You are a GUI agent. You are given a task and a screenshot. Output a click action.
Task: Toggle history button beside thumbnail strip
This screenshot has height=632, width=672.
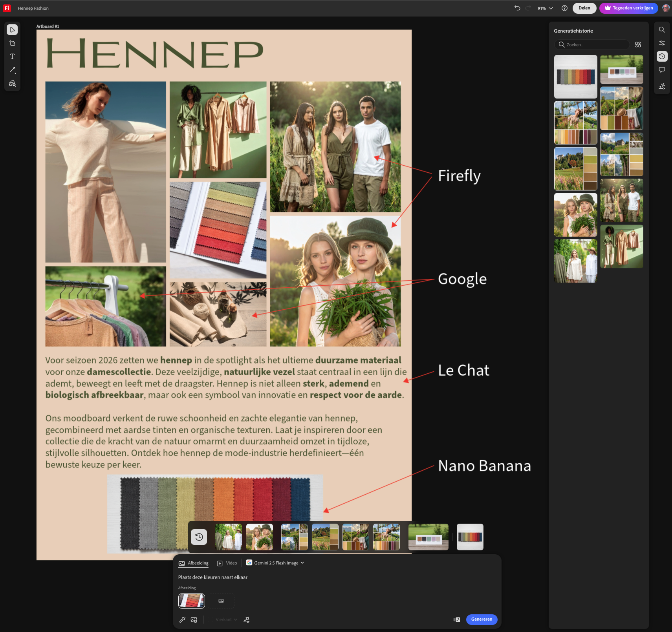point(199,537)
